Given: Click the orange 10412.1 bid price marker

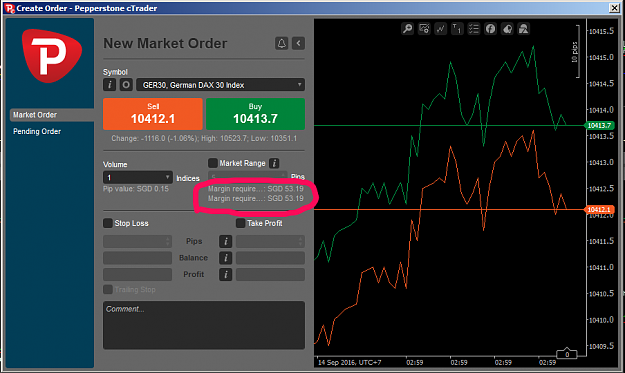Looking at the screenshot, I should coord(599,210).
